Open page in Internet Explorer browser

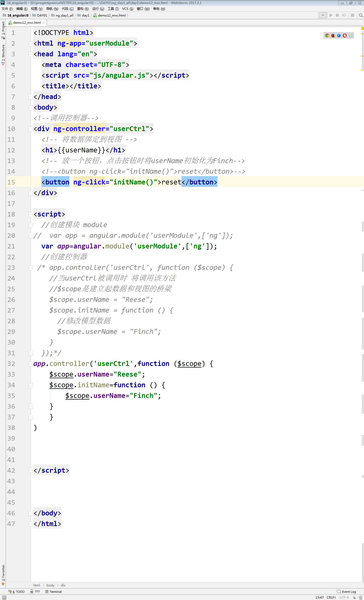[x=351, y=35]
